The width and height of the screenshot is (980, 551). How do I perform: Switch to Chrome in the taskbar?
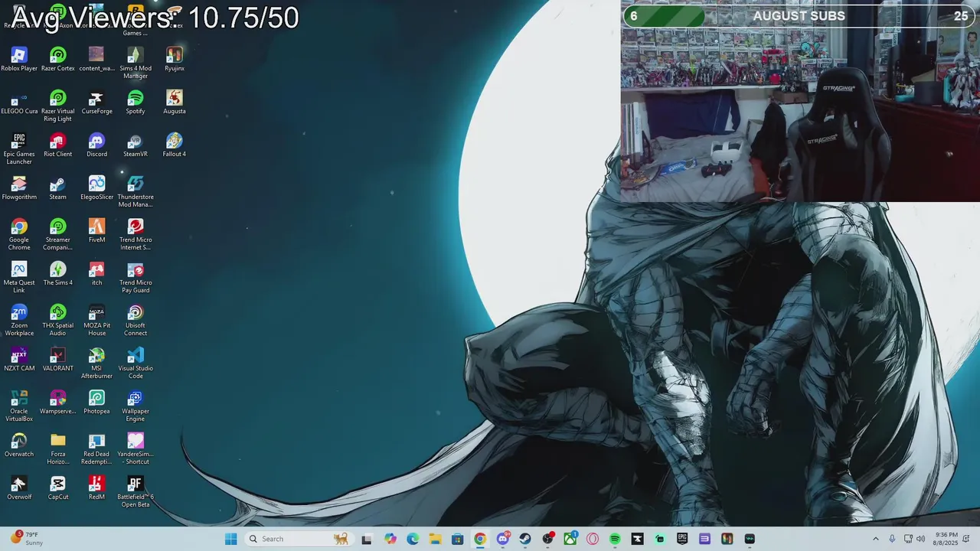tap(480, 539)
